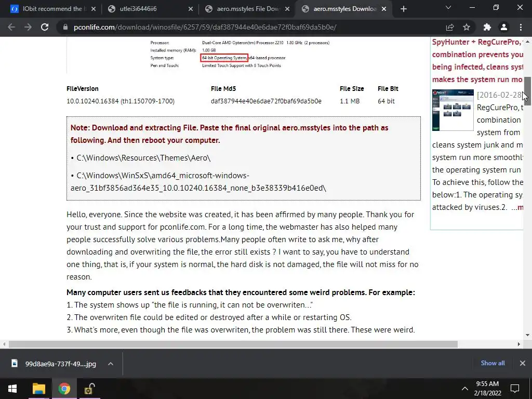Select the C:\Windows\Resources\Themes\Aero\ path
This screenshot has height=399, width=532.
[x=143, y=158]
